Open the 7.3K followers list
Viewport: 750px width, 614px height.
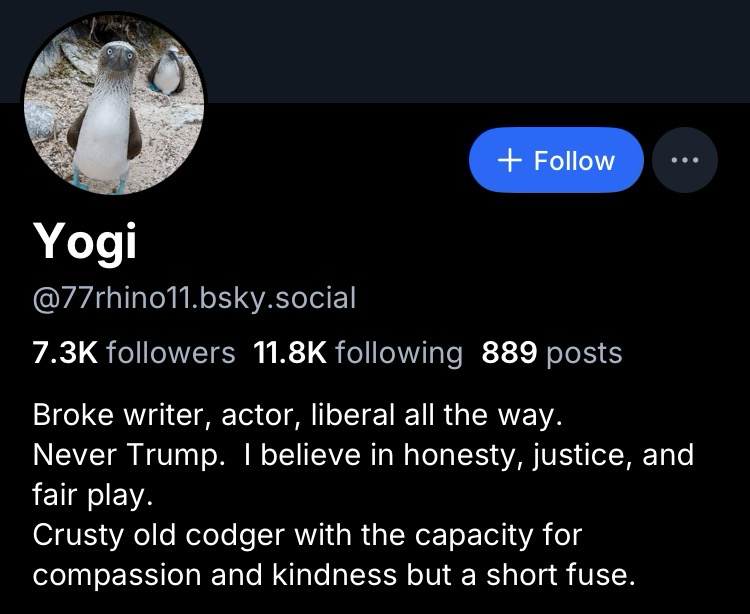pos(134,352)
